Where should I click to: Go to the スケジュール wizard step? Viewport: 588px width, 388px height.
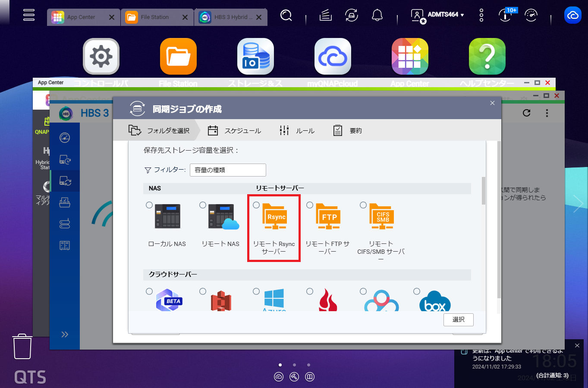point(234,130)
